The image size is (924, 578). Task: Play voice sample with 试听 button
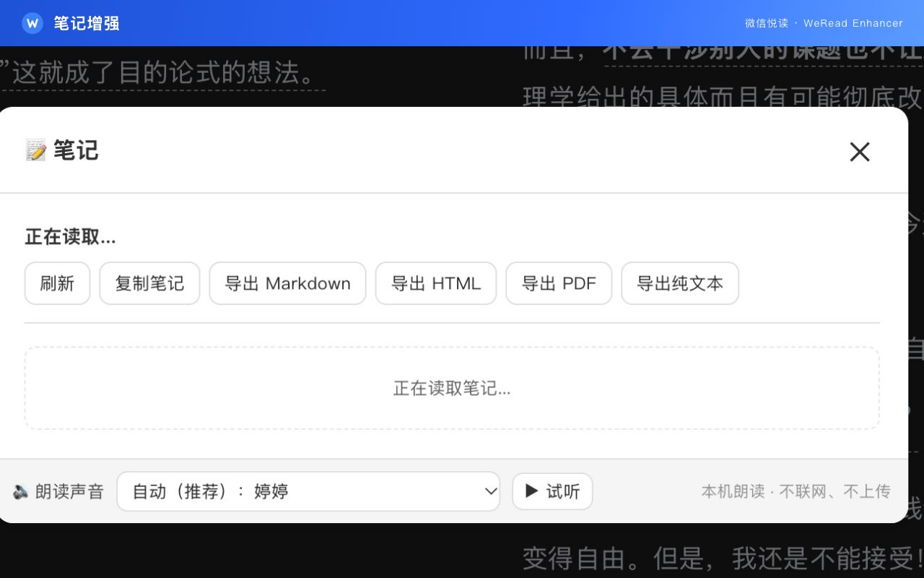[552, 491]
